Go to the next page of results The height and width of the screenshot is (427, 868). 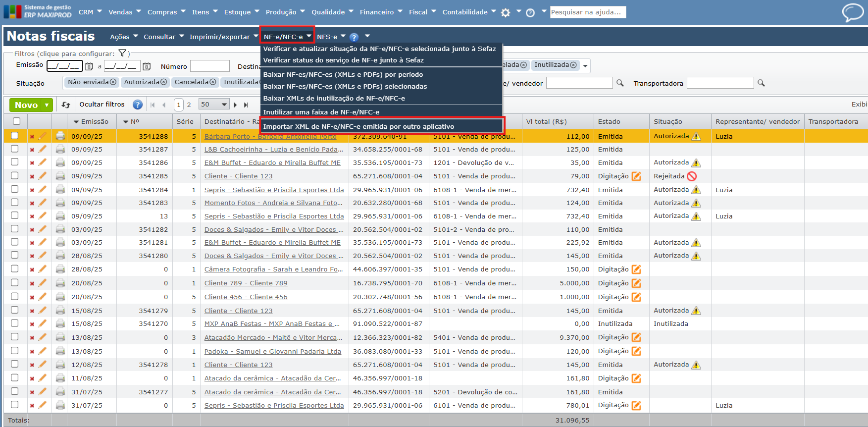[x=235, y=105]
